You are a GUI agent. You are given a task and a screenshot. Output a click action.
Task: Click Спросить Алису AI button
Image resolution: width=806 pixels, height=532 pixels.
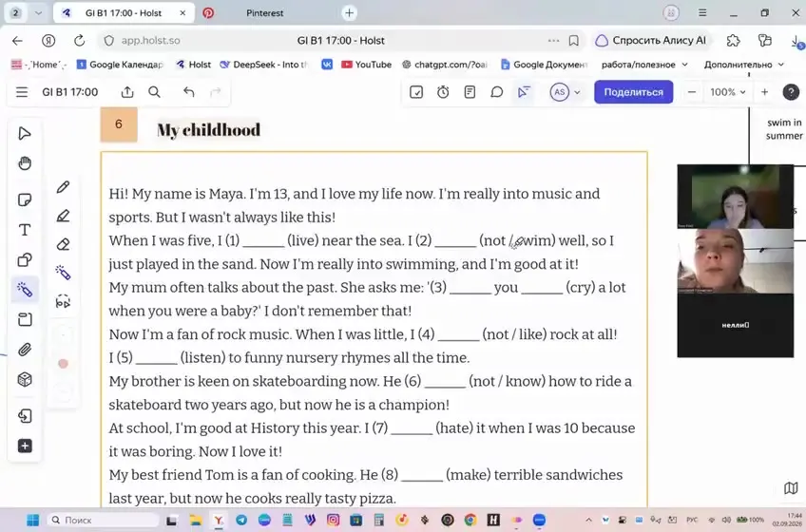click(651, 41)
